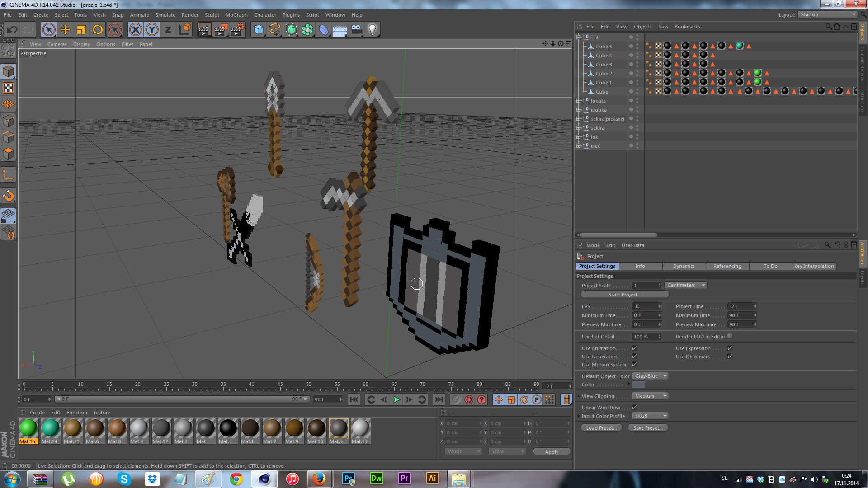Select the Rotate tool
This screenshot has height=488, width=868.
98,30
